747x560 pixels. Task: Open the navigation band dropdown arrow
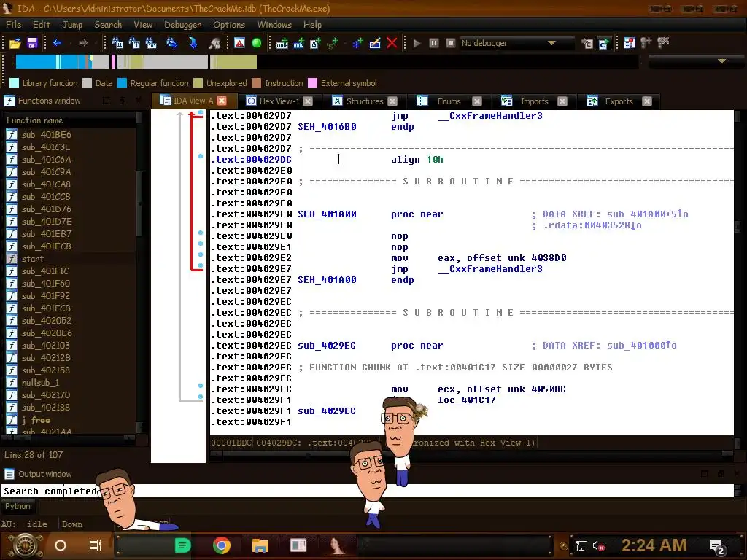point(721,61)
